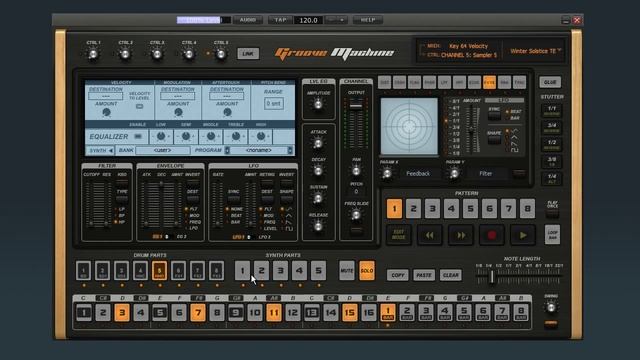The image size is (640, 360).
Task: Open the Bank <user> selector
Action: point(163,150)
